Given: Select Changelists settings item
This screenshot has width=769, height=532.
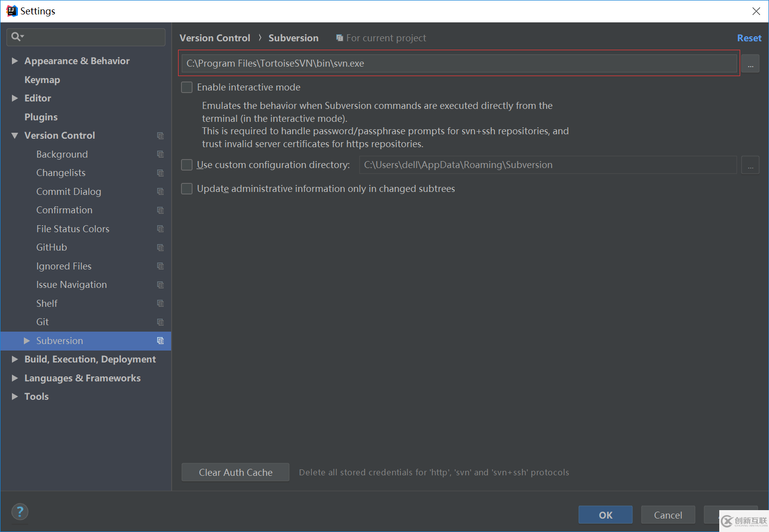Looking at the screenshot, I should point(61,173).
